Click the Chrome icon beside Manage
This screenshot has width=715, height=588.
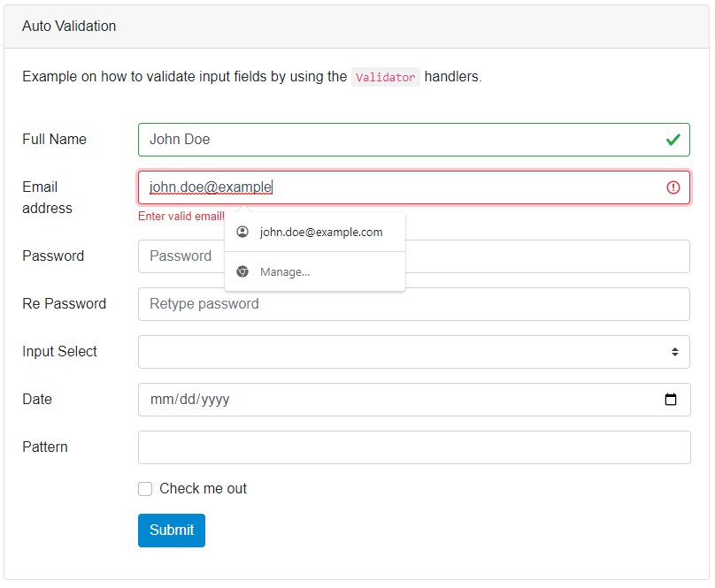[242, 271]
